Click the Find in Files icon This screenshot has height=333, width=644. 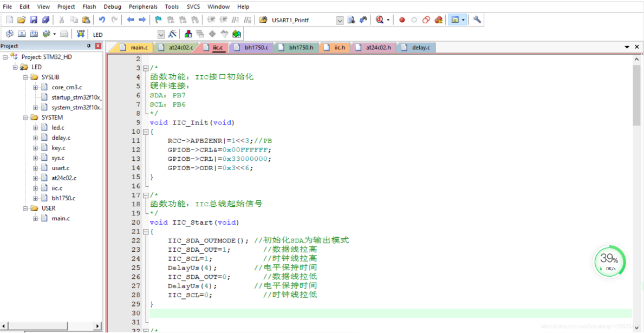263,19
